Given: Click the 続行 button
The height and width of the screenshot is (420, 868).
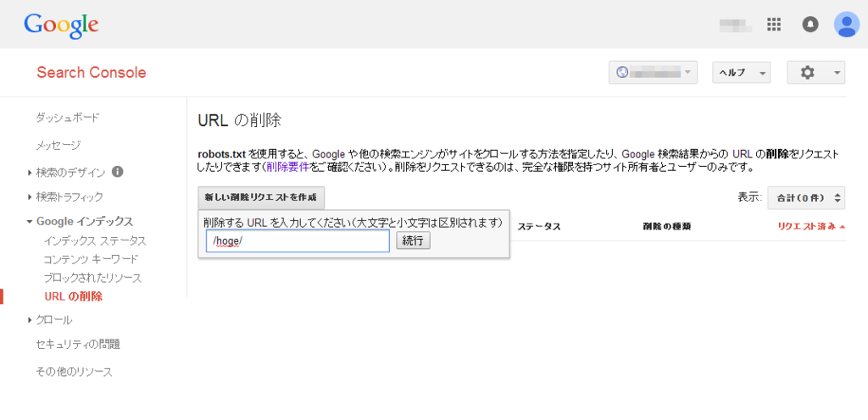Looking at the screenshot, I should pyautogui.click(x=413, y=241).
